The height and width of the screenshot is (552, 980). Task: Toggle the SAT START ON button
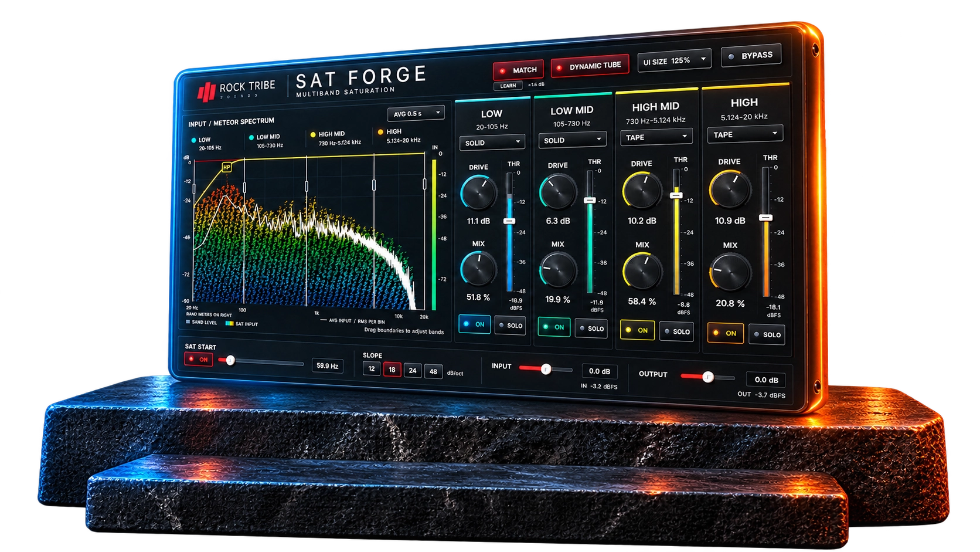coord(199,360)
